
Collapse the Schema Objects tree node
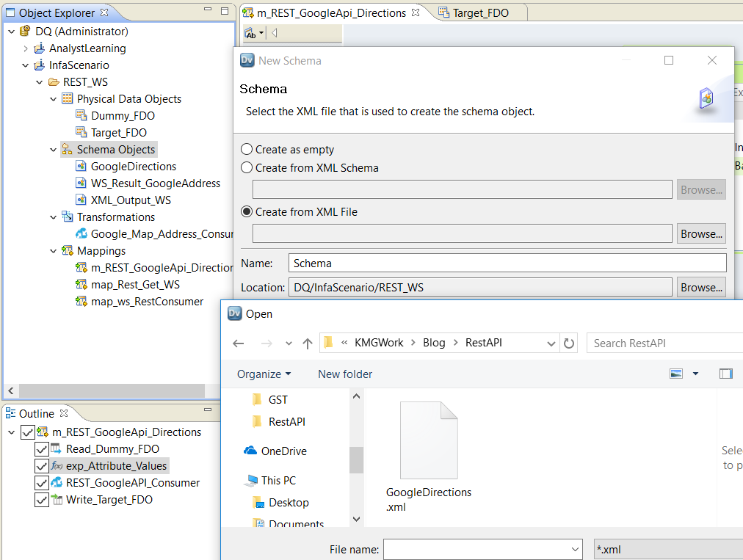(52, 149)
